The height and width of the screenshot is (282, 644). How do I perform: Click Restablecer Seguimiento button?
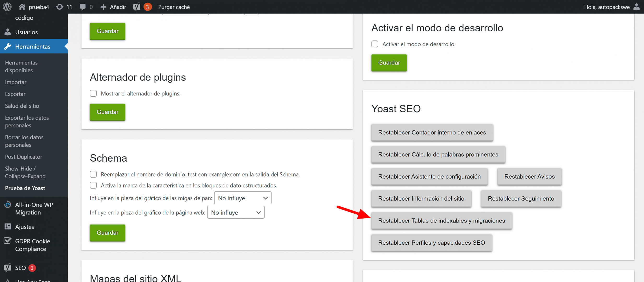(521, 198)
